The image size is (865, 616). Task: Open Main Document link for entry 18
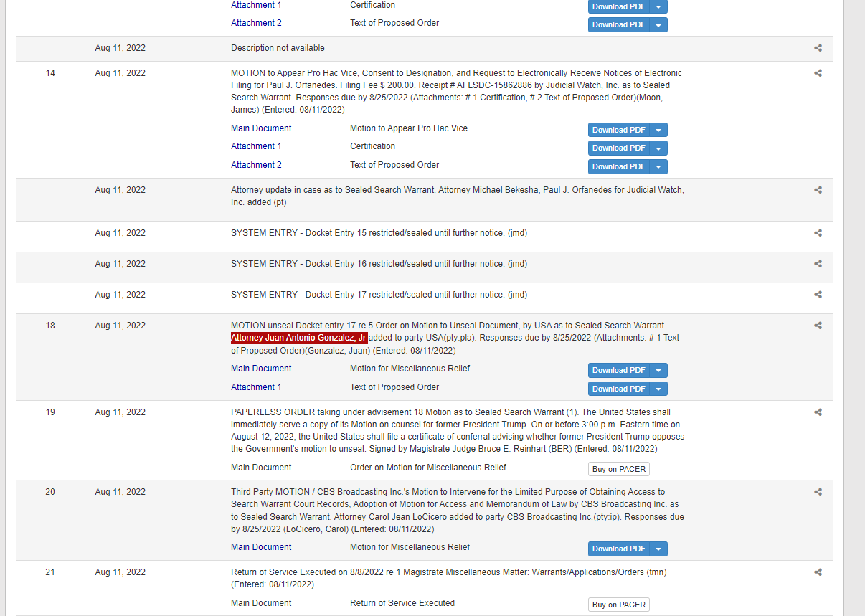(261, 369)
